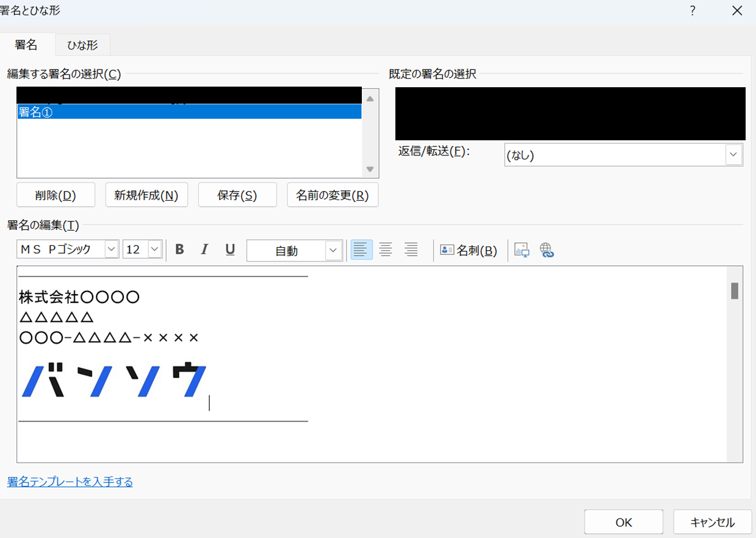Open the 署名テンプレートを入手する link
Viewport: 756px width, 538px height.
[x=70, y=482]
